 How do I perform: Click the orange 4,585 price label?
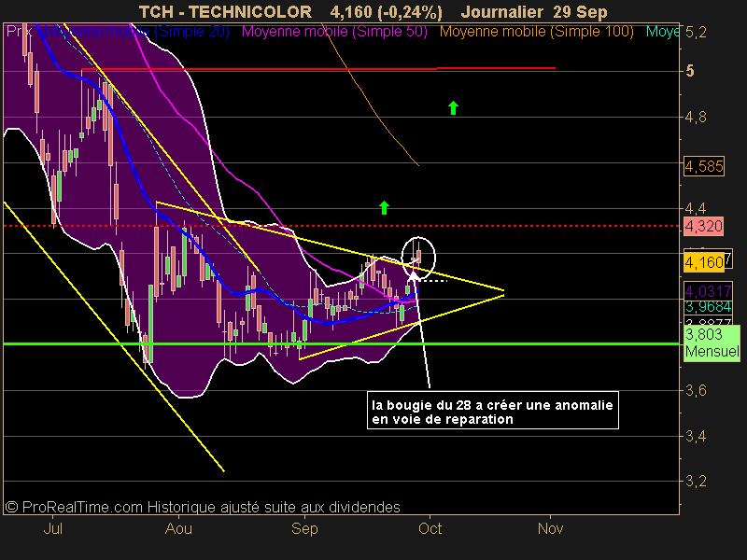tap(704, 167)
